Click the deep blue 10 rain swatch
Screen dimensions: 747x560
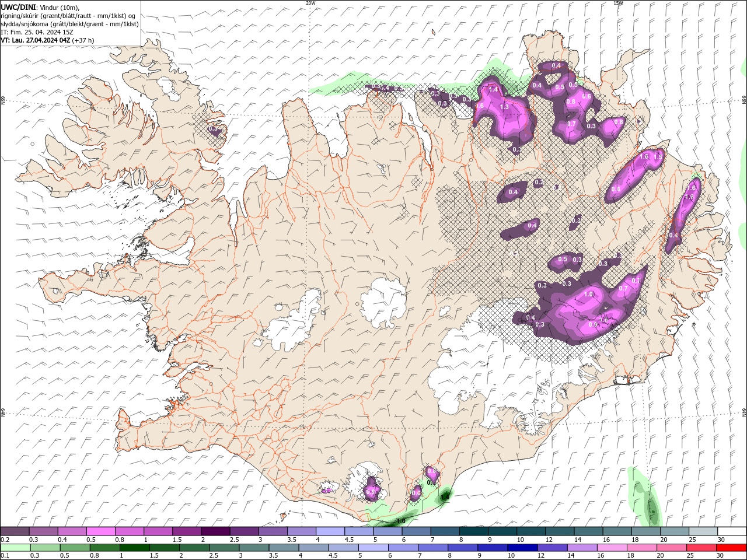click(522, 548)
